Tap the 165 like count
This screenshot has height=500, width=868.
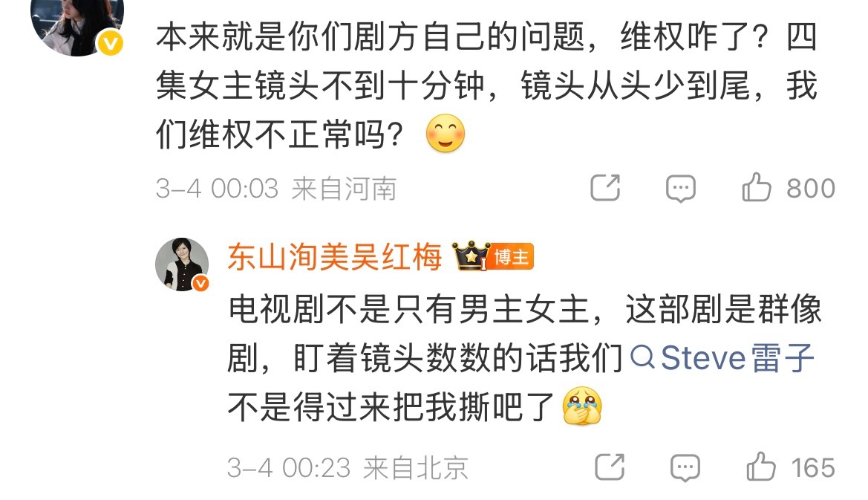coord(813,468)
